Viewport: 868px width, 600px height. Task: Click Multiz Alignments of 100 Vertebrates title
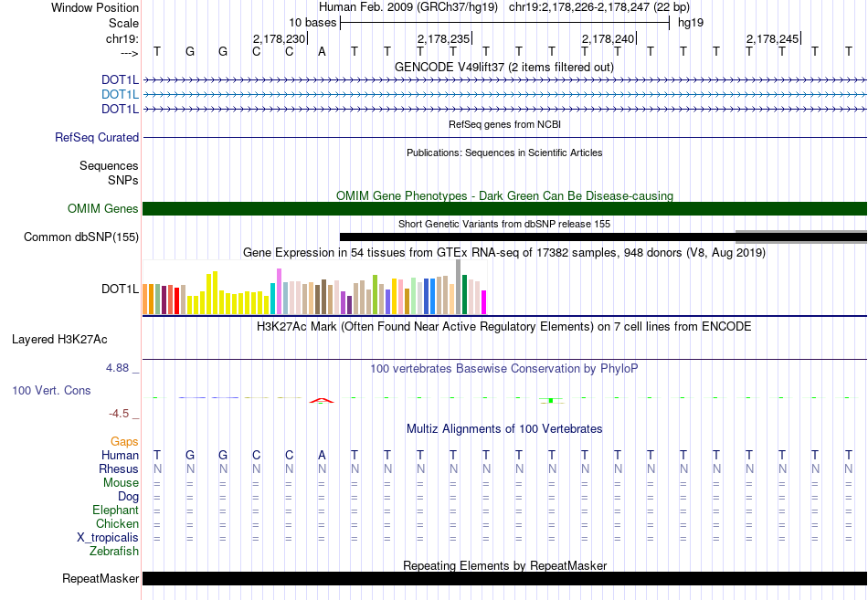coord(504,429)
